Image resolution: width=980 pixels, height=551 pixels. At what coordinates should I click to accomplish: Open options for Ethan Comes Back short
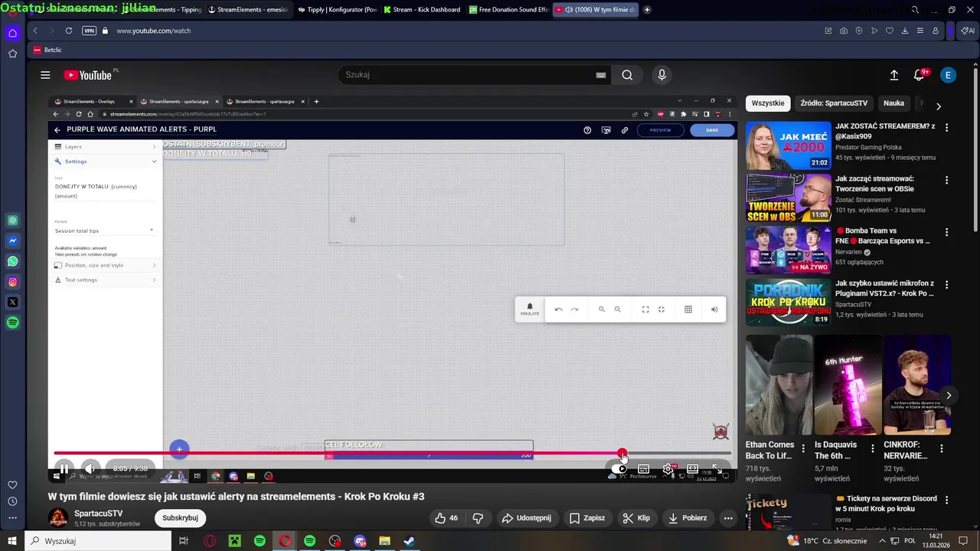[803, 448]
